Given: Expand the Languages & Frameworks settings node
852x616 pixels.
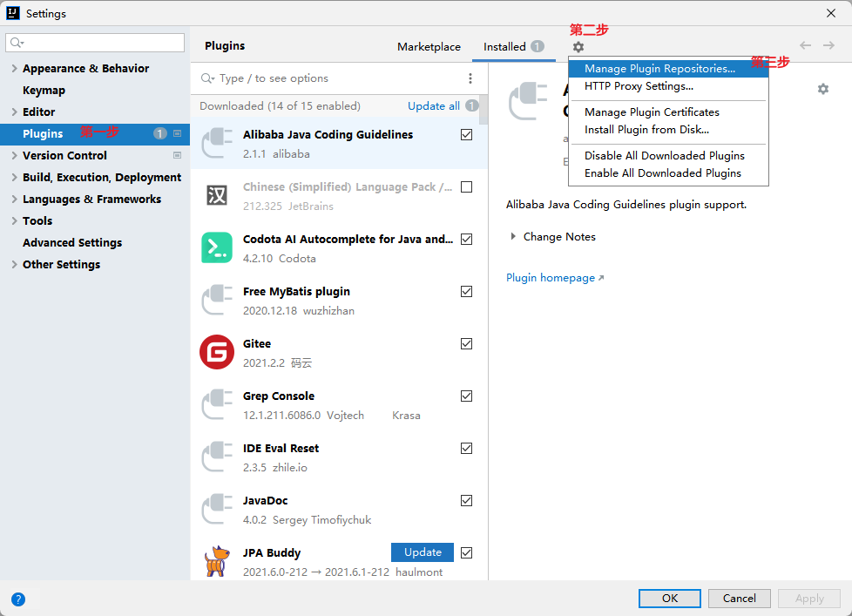Looking at the screenshot, I should [x=14, y=200].
